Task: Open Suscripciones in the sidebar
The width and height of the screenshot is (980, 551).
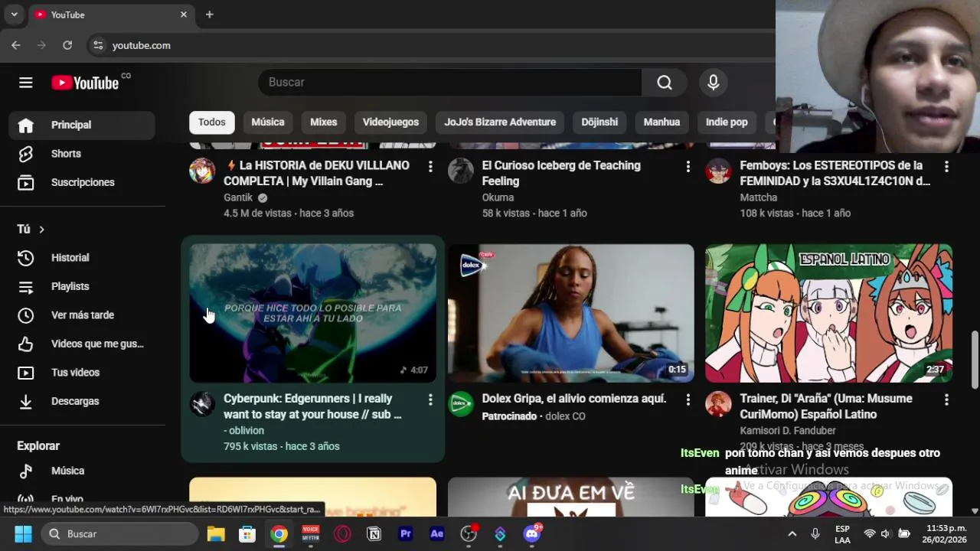Action: [82, 182]
